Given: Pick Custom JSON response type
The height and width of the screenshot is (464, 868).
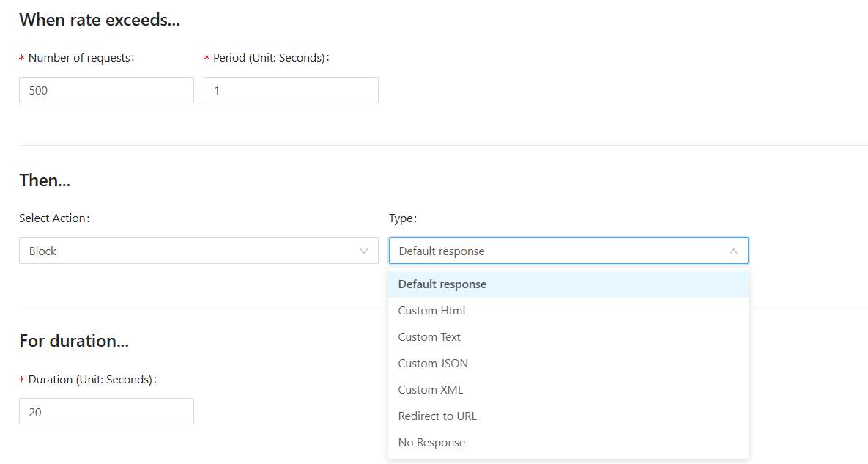Looking at the screenshot, I should (433, 364).
